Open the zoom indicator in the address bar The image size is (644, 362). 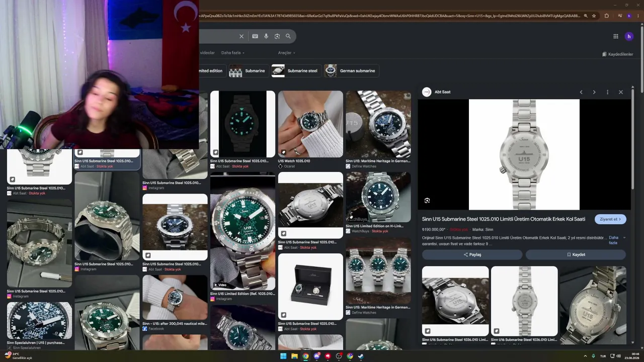point(586,16)
